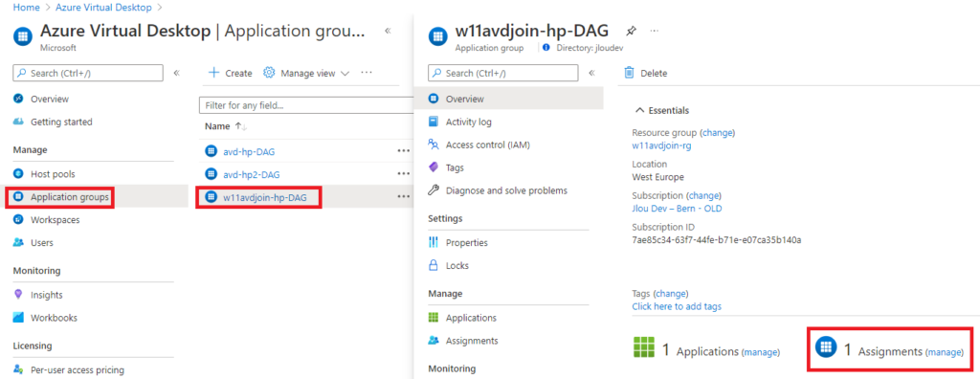The image size is (980, 379).
Task: Click the w11avdjoin-hp-DAG blade search field
Action: pyautogui.click(x=503, y=73)
